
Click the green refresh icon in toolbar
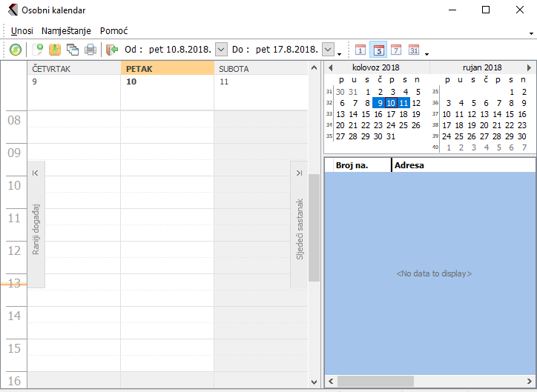click(x=15, y=50)
